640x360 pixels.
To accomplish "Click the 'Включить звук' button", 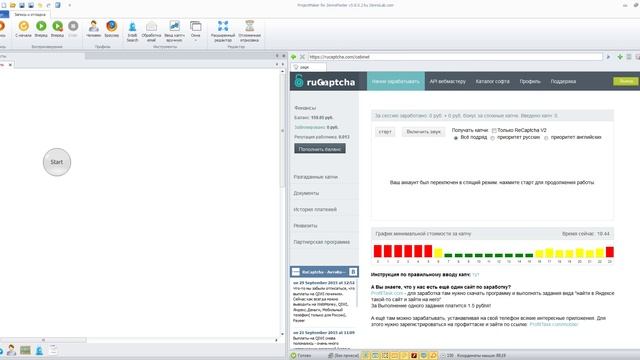I will point(423,132).
